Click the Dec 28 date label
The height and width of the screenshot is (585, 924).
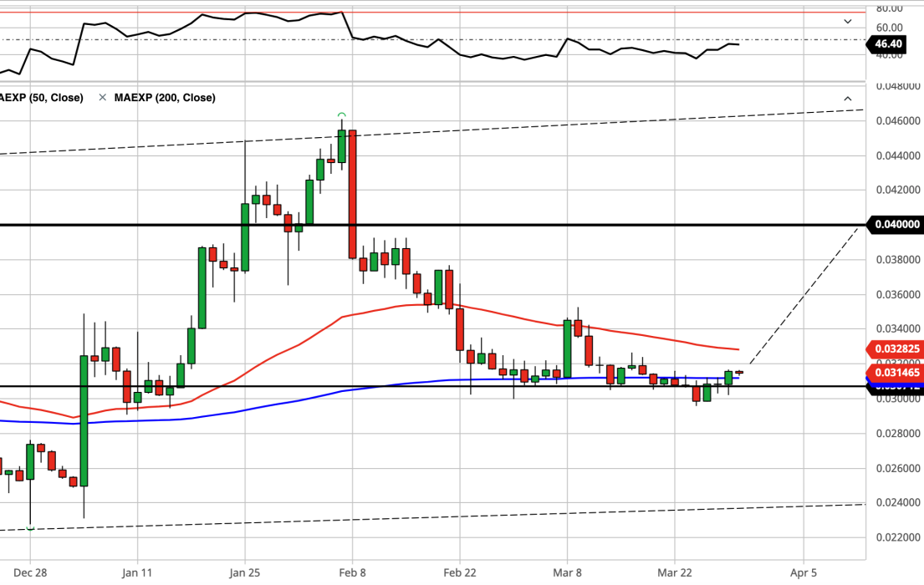point(30,572)
